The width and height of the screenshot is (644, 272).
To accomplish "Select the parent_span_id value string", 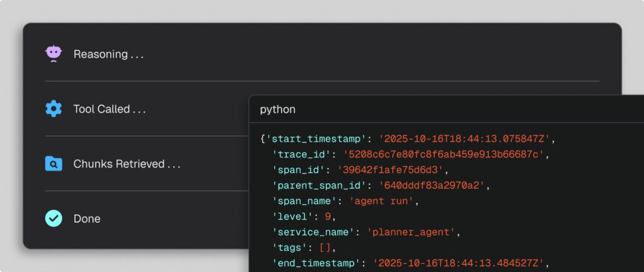I will (433, 185).
